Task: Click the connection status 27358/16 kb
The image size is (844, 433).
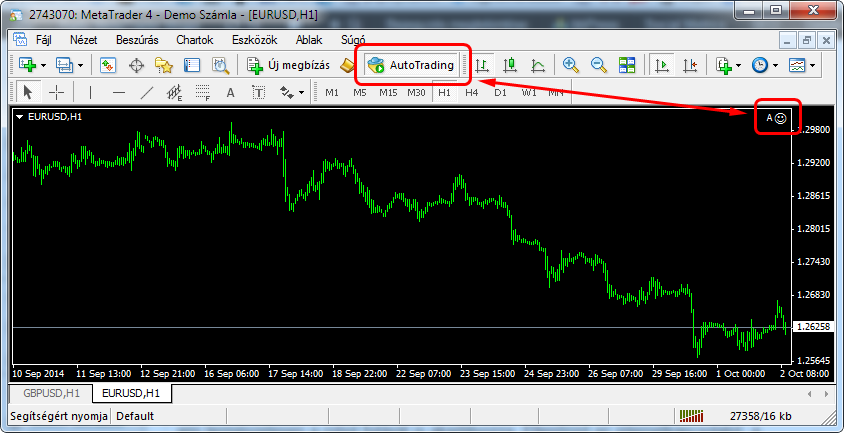Action: click(x=761, y=416)
